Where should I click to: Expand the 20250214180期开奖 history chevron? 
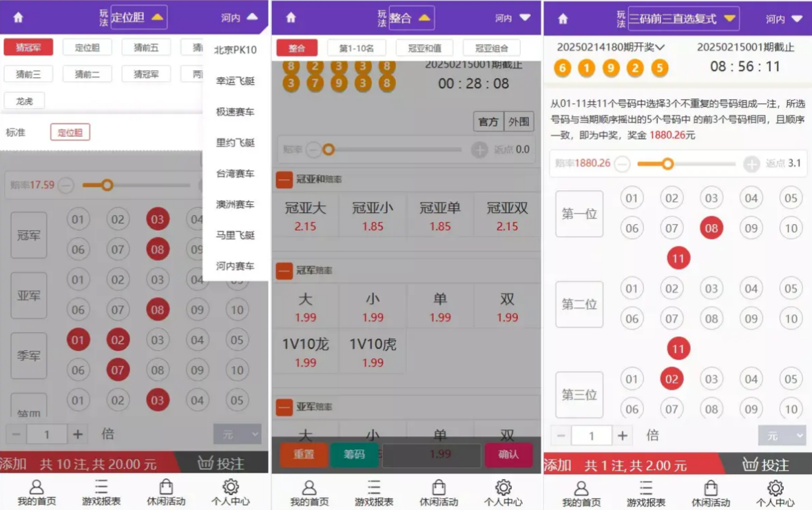pyautogui.click(x=660, y=48)
